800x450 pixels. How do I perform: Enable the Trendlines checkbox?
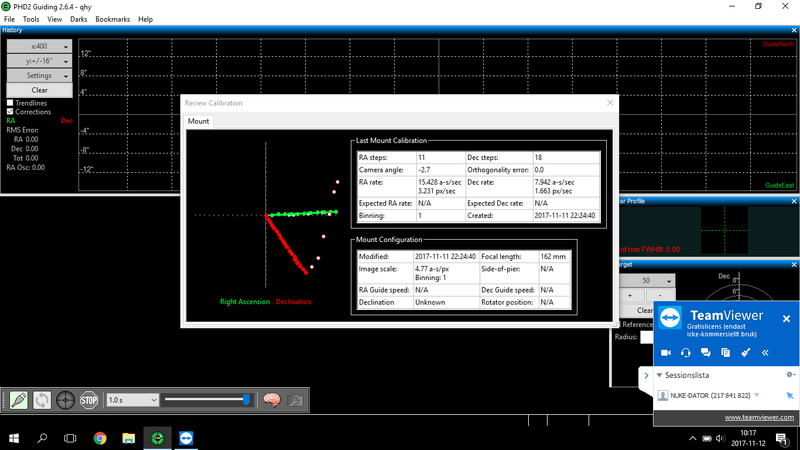click(x=11, y=103)
